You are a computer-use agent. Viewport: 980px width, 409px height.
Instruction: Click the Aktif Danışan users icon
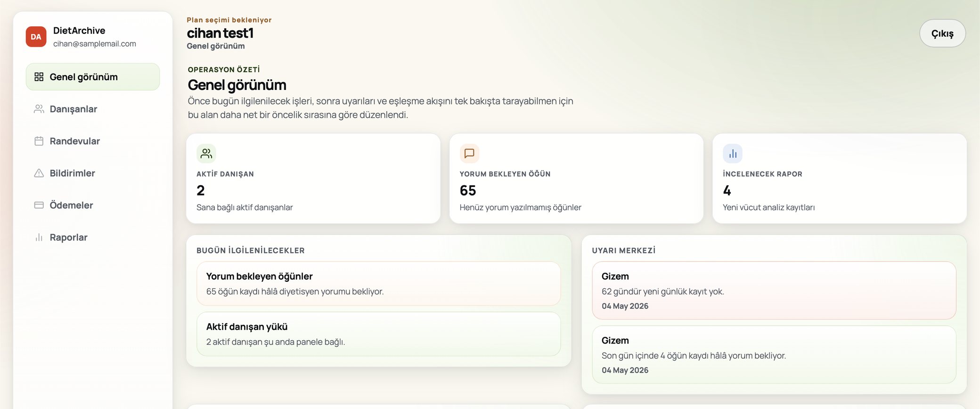click(x=206, y=154)
